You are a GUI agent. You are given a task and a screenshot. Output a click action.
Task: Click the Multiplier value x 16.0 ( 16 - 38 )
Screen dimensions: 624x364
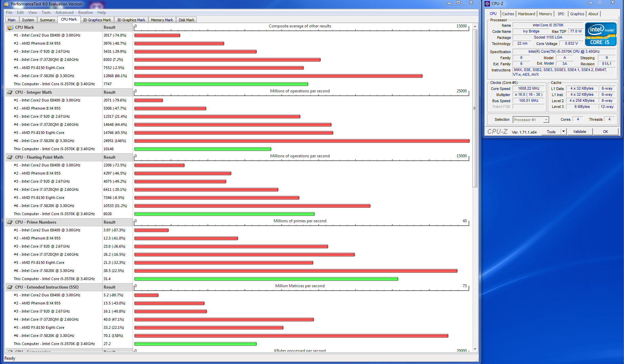tap(529, 95)
